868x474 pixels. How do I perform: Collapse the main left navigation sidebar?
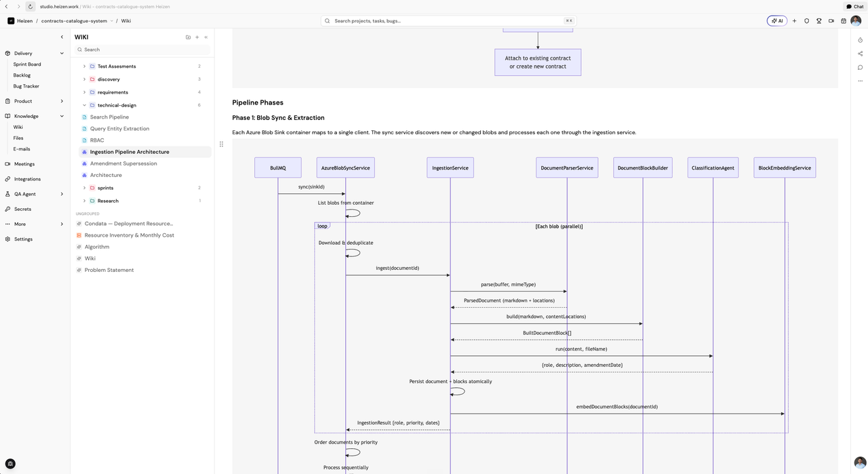click(x=62, y=37)
